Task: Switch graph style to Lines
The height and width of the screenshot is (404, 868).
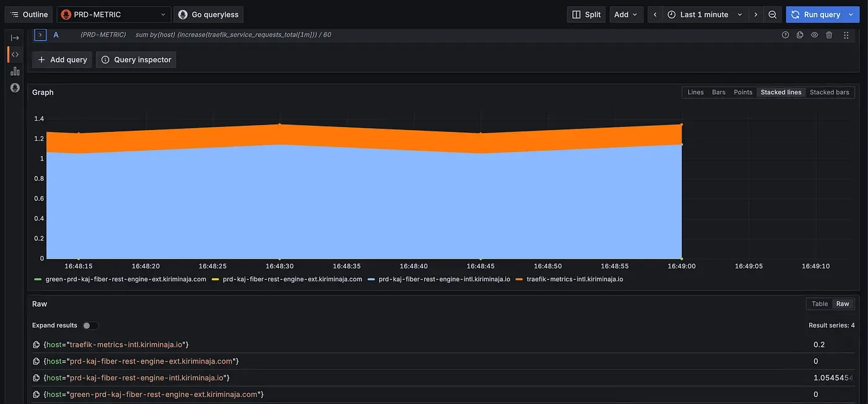Action: pyautogui.click(x=695, y=92)
